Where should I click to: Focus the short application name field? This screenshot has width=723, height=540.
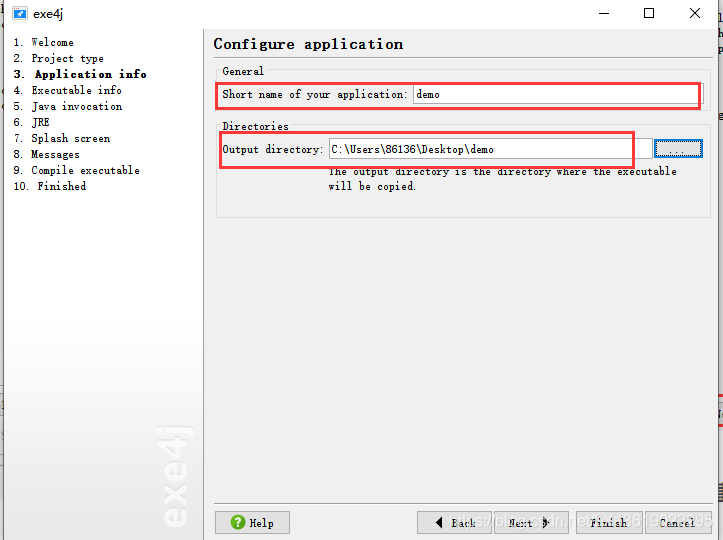[x=558, y=95]
